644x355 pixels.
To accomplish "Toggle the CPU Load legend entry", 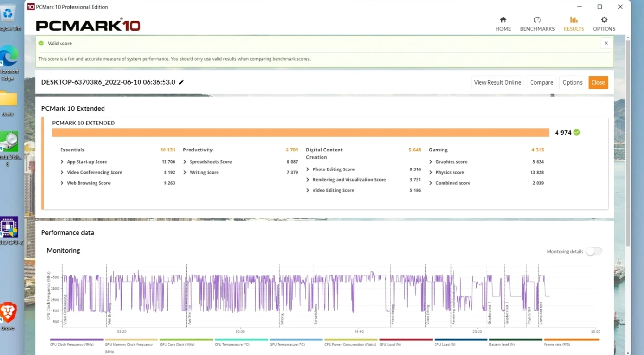I will pyautogui.click(x=461, y=343).
